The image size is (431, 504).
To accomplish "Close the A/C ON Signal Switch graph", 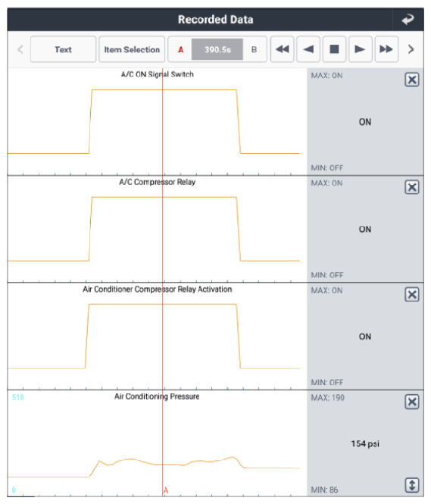I will (x=412, y=80).
